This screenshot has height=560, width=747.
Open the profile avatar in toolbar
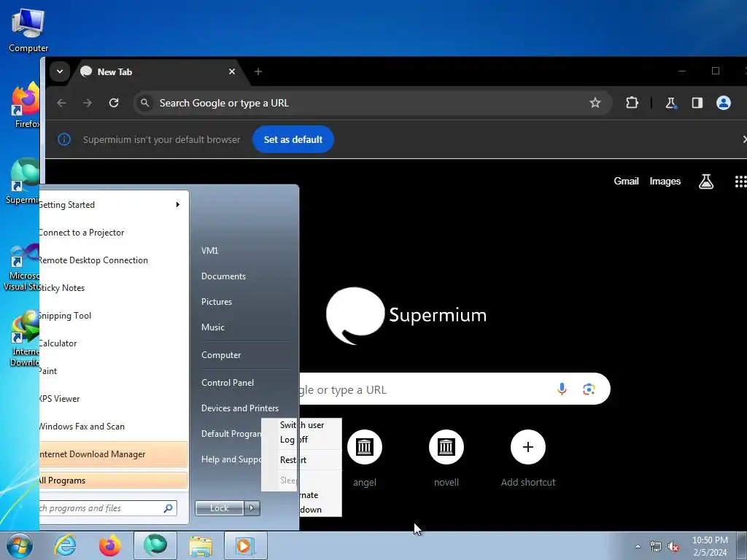(x=723, y=103)
